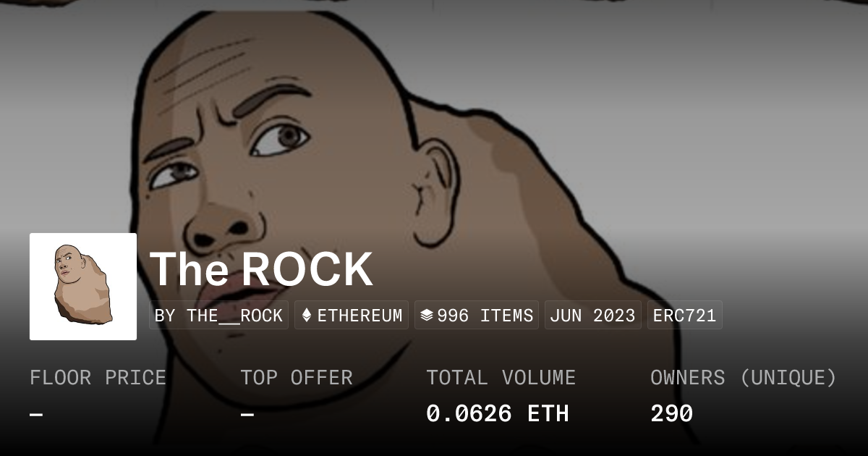Choose the 996 ITEMS badge

pos(477,316)
